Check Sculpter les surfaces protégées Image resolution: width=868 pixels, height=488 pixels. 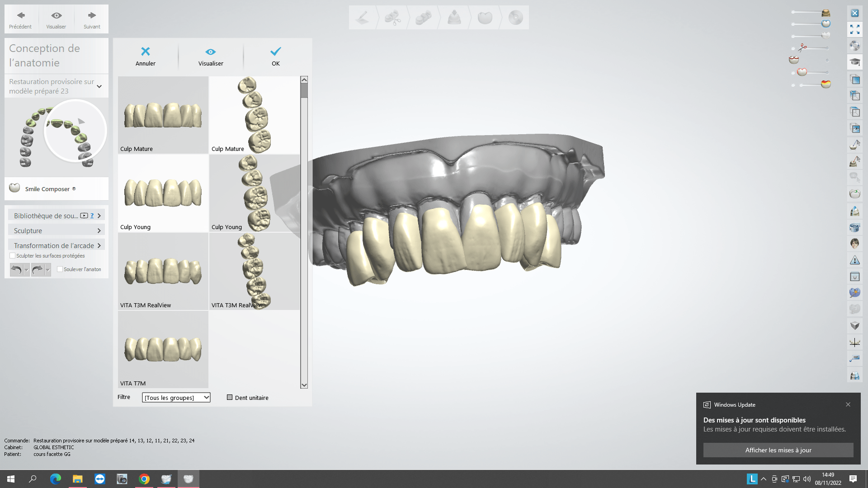point(13,256)
